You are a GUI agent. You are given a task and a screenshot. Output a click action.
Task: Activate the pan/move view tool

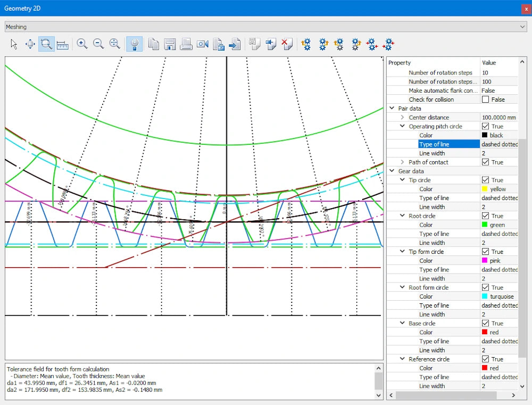pos(30,44)
